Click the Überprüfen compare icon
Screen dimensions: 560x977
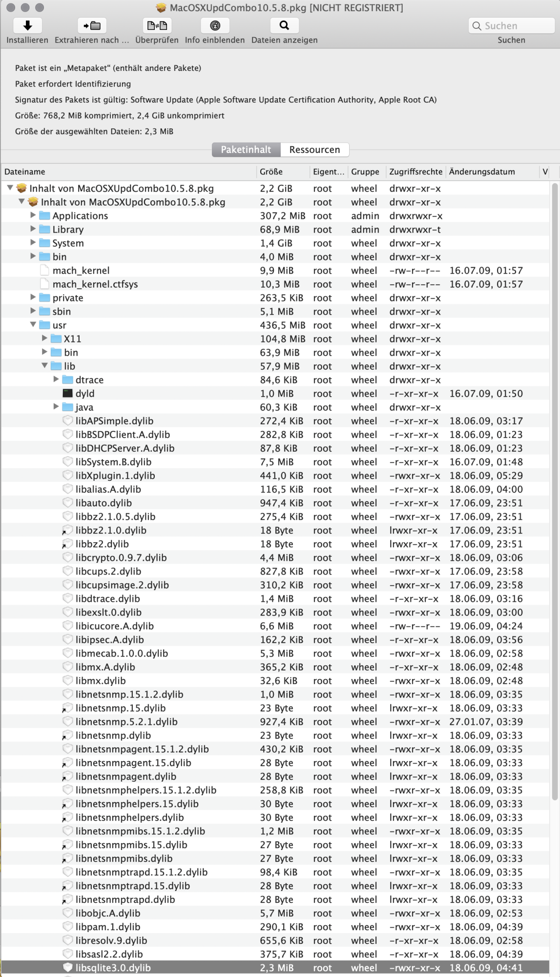click(157, 25)
